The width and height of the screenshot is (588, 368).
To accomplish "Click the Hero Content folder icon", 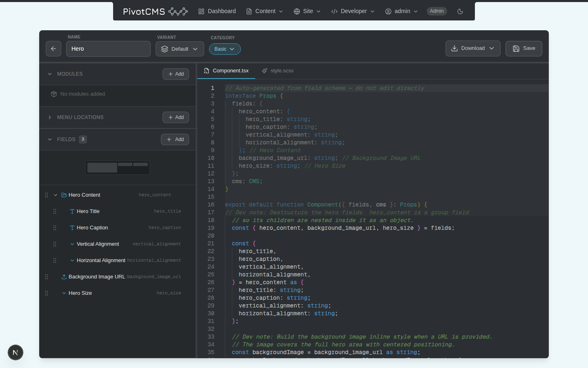I will [x=64, y=195].
